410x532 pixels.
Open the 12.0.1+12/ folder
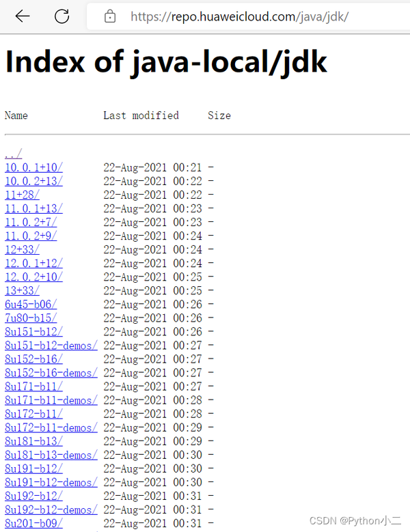pyautogui.click(x=33, y=264)
